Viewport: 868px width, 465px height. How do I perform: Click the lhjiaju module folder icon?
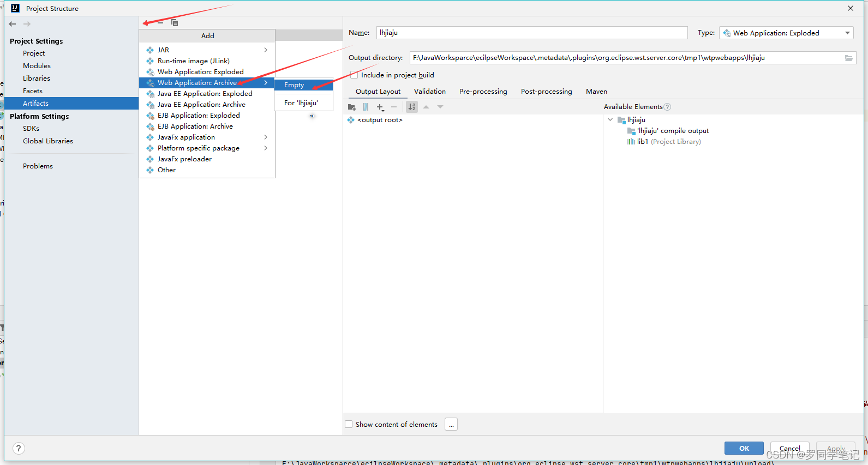pyautogui.click(x=621, y=120)
